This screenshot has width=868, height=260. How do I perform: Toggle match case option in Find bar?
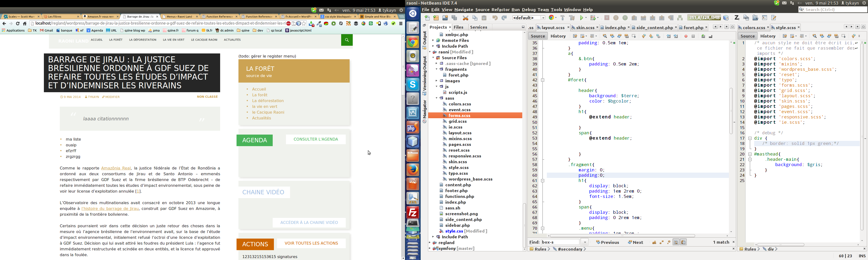point(654,242)
